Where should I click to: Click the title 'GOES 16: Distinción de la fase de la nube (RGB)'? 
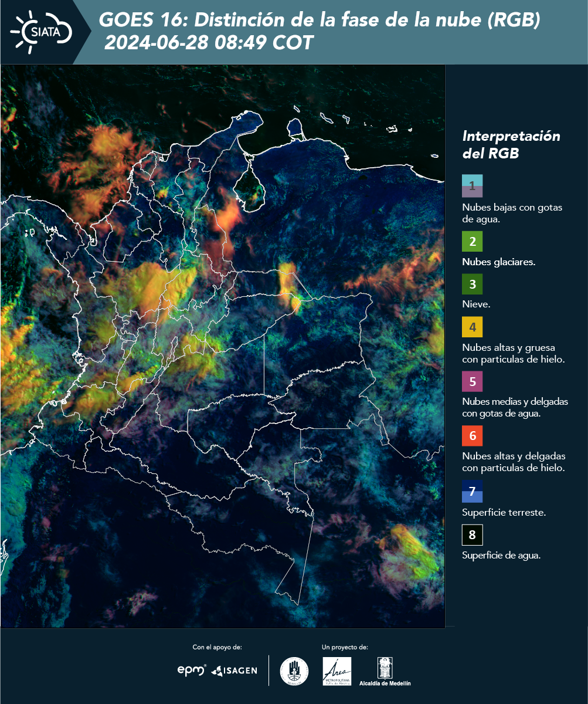[x=320, y=21]
